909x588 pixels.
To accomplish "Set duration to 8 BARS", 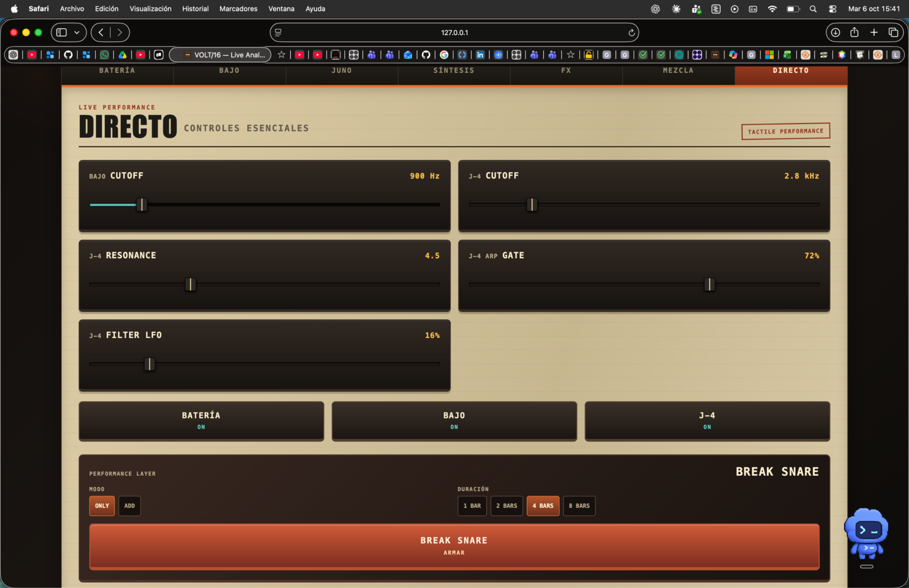I will [579, 505].
